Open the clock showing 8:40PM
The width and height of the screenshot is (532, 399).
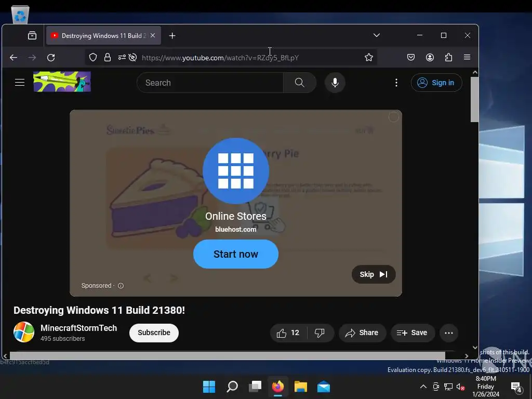pyautogui.click(x=486, y=387)
